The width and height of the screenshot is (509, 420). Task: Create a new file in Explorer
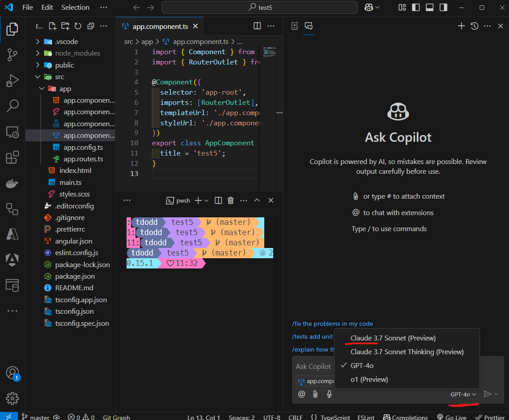point(52,26)
